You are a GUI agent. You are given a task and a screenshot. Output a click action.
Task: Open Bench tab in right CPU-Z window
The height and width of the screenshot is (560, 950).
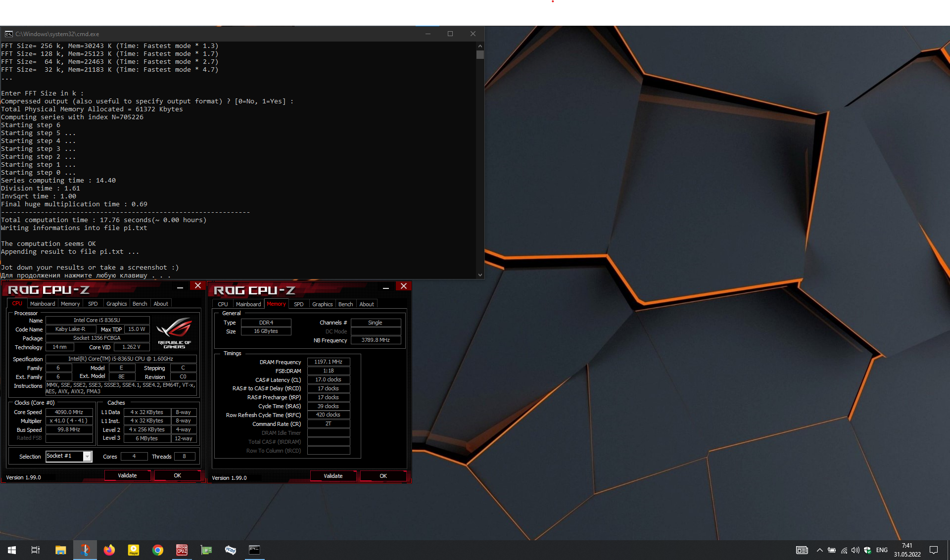(x=346, y=304)
